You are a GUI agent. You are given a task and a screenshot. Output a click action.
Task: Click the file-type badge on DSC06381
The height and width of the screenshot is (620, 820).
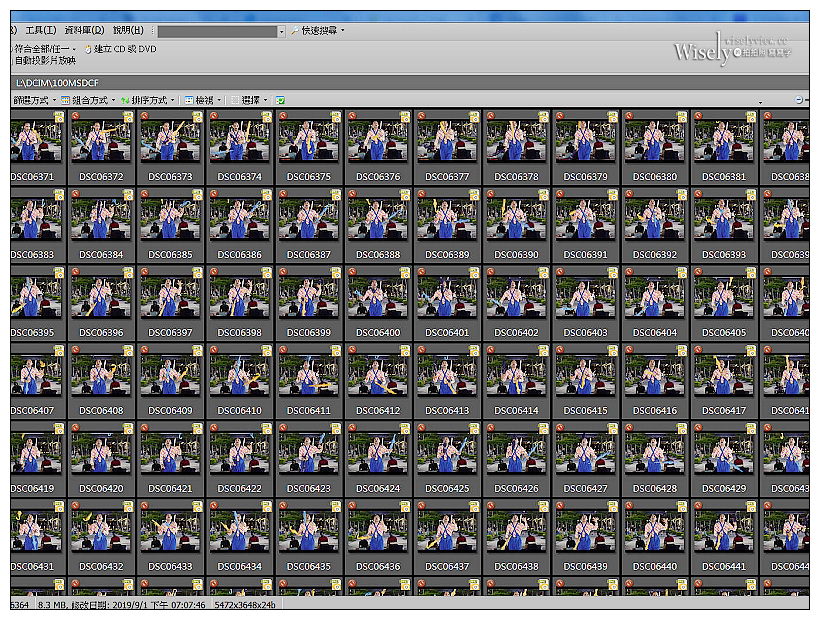(751, 117)
